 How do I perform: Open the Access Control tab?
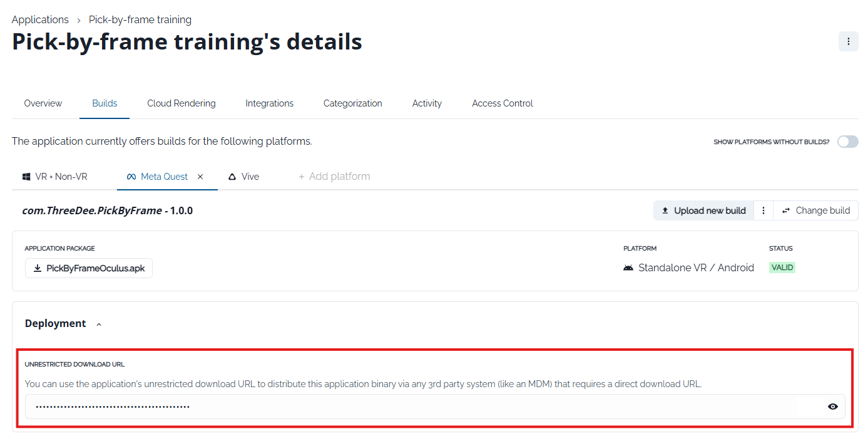pyautogui.click(x=502, y=103)
